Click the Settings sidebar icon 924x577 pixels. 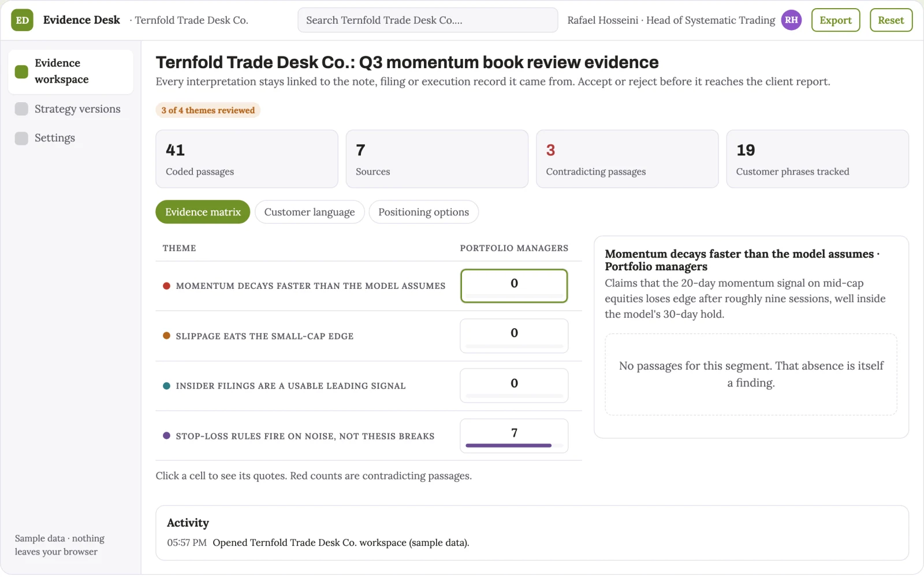21,138
